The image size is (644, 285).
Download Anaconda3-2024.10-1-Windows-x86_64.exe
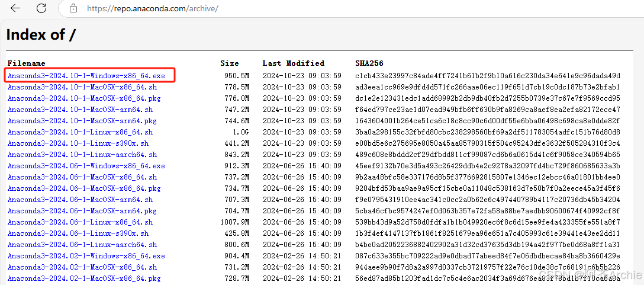point(86,76)
